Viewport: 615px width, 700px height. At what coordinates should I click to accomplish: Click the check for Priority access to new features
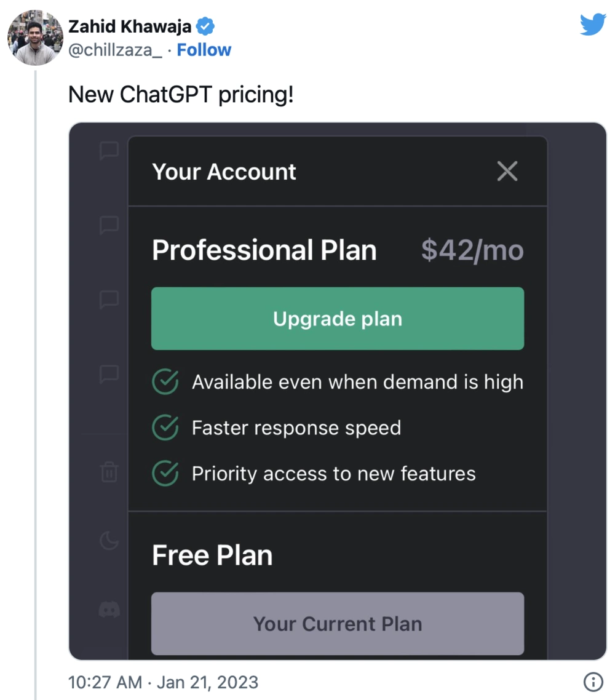tap(164, 474)
